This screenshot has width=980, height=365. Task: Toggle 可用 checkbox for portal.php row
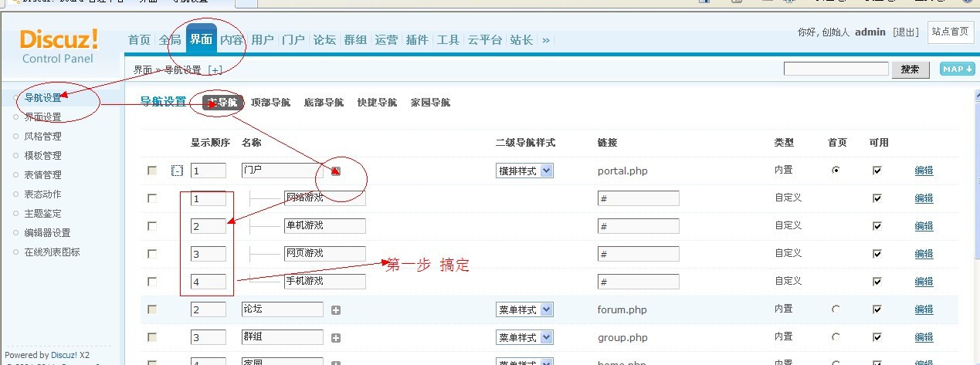pyautogui.click(x=877, y=171)
